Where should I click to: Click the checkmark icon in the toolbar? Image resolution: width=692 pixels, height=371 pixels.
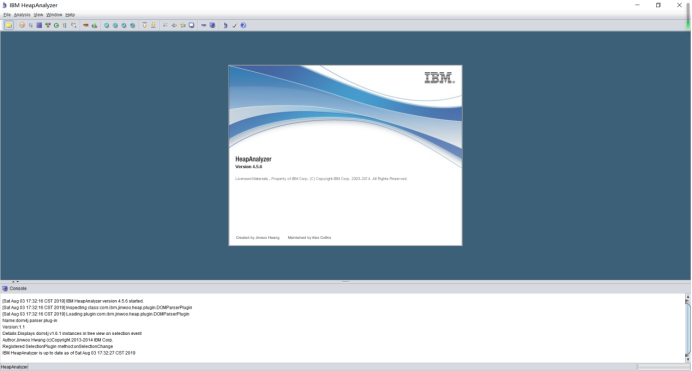(x=234, y=25)
